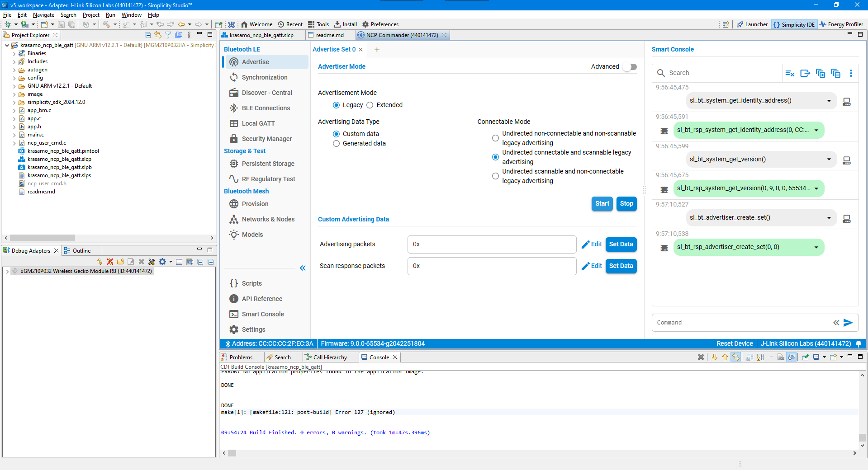Expand command history arrows in Command field
The image size is (868, 470).
point(836,323)
